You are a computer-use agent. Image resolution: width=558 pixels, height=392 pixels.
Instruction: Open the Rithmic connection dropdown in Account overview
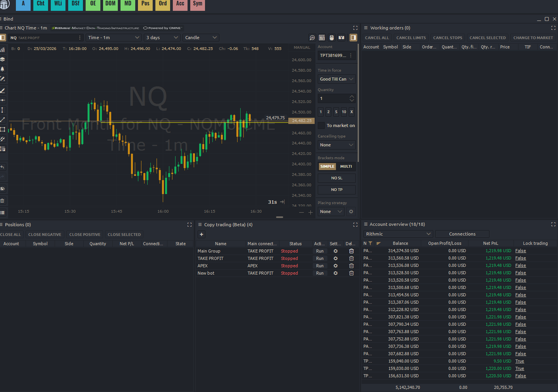[398, 234]
